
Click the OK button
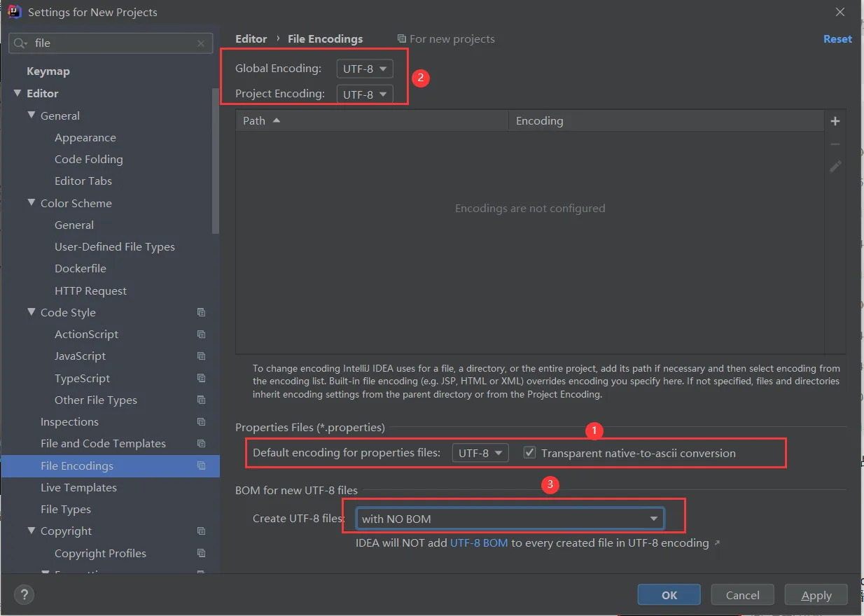pyautogui.click(x=669, y=595)
